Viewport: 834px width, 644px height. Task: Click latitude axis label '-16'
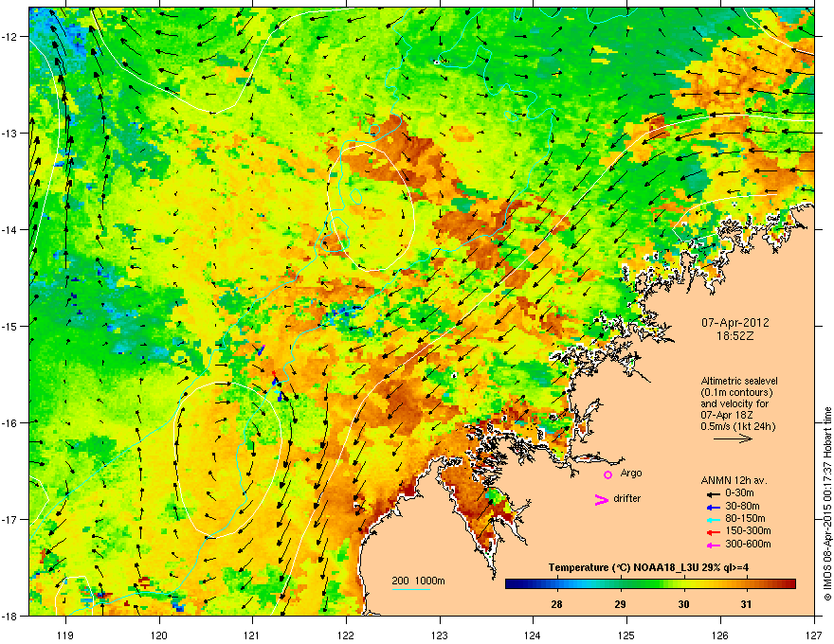(x=9, y=423)
